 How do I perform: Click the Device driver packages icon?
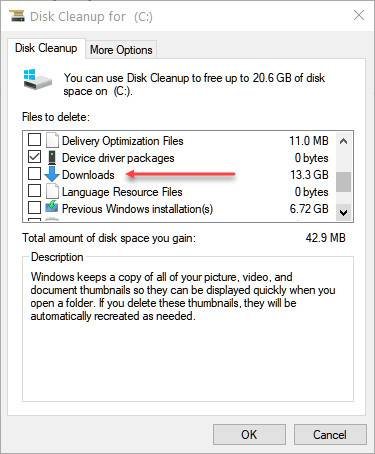52,157
